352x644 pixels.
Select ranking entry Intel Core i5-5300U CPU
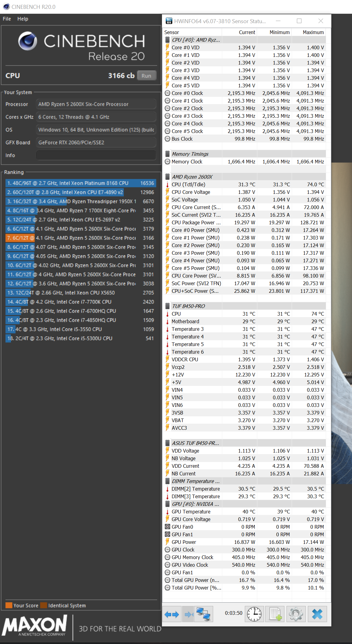click(x=81, y=338)
